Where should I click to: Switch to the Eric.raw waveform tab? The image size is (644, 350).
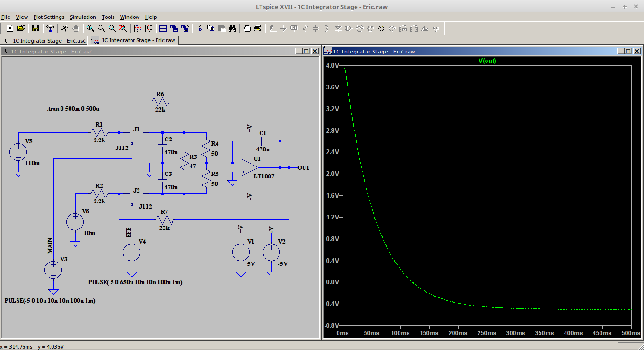pos(134,41)
